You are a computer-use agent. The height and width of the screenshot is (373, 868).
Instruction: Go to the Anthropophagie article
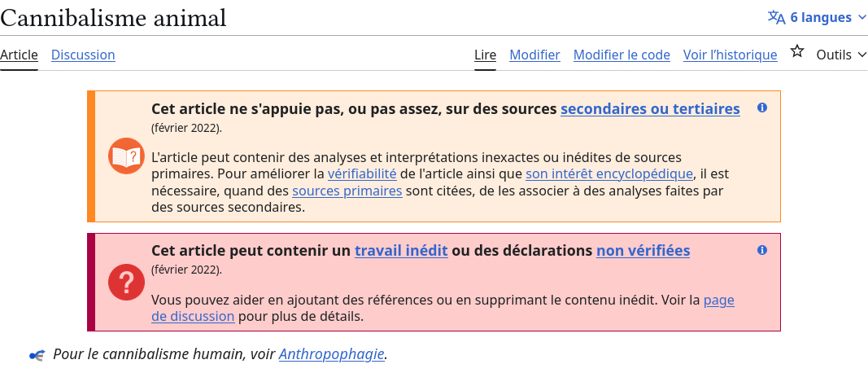[x=331, y=354]
